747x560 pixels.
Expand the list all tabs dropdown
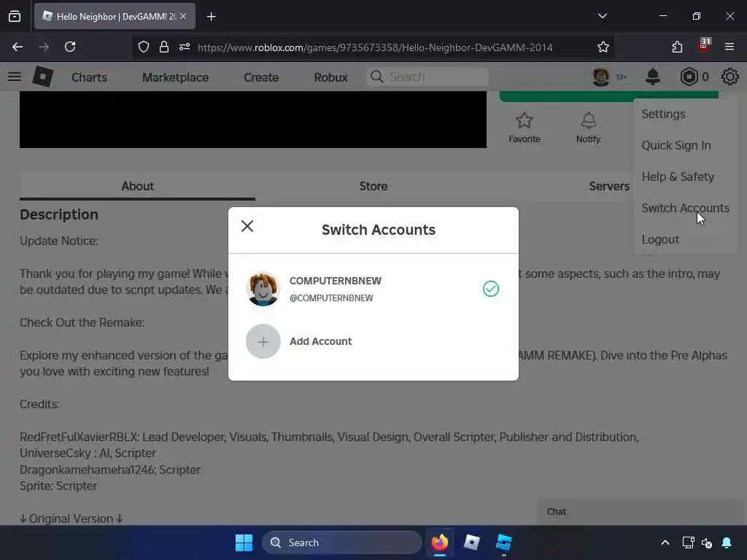pyautogui.click(x=602, y=16)
